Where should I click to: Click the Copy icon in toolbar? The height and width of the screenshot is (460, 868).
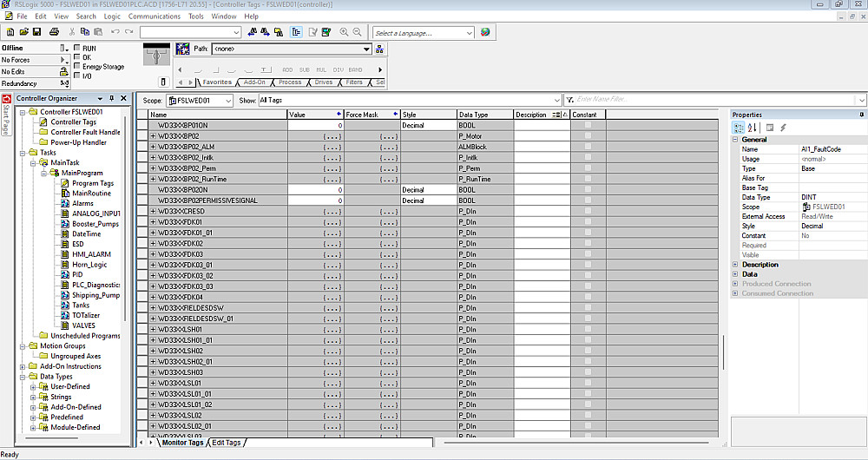tap(85, 32)
